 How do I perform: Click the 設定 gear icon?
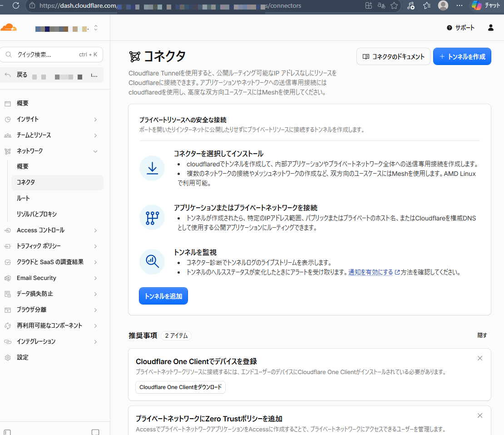(x=8, y=357)
